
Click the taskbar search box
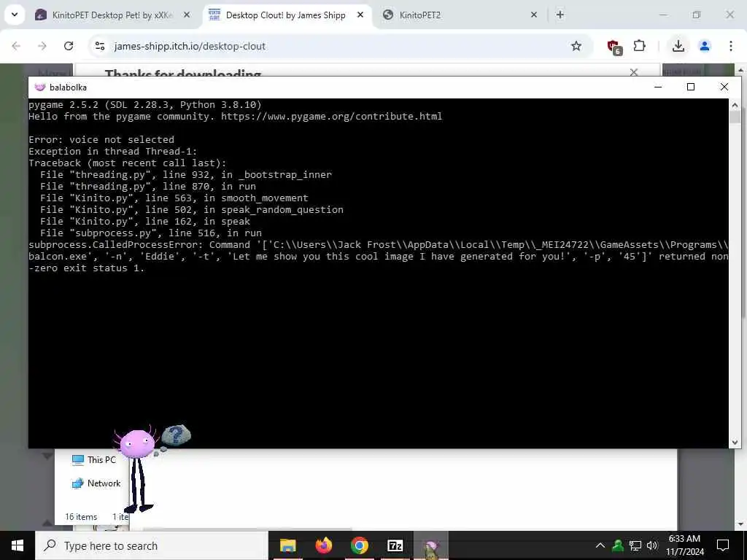click(152, 545)
